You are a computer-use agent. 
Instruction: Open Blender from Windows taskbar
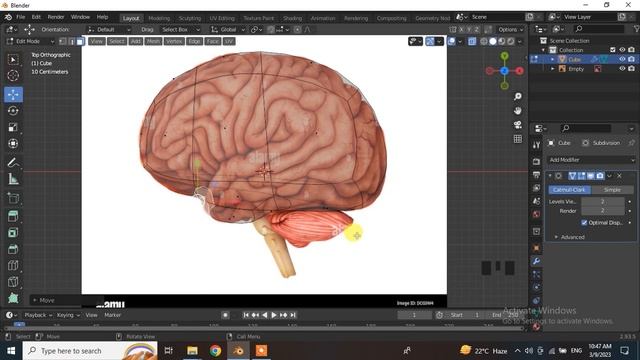click(x=238, y=351)
